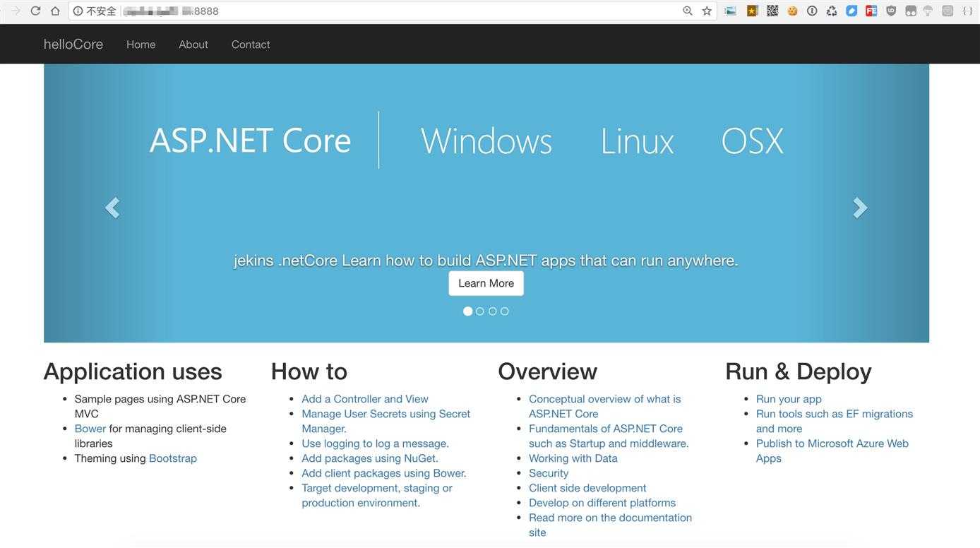Open the QR code generator extension
This screenshot has width=980, height=548.
772,11
